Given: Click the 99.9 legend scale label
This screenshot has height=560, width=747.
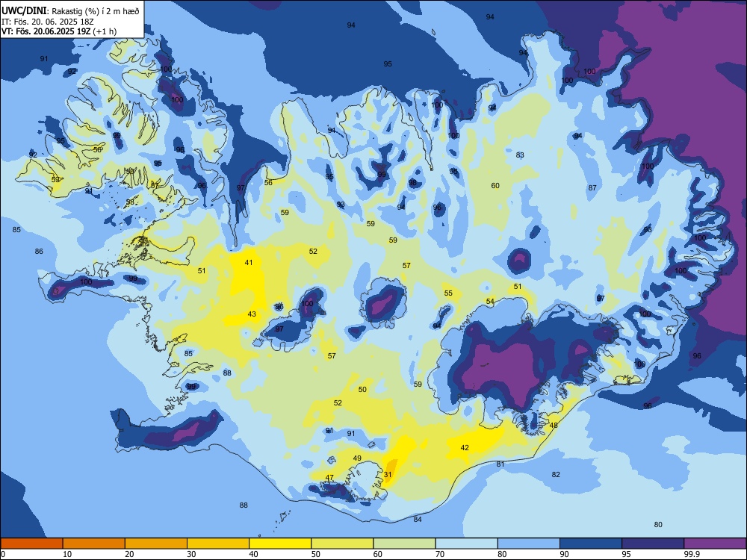Looking at the screenshot, I should (691, 554).
